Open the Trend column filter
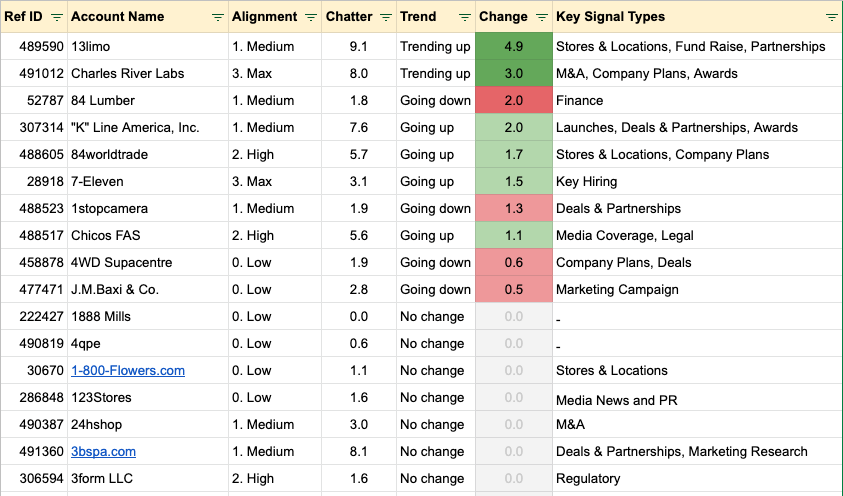The image size is (843, 496). (x=465, y=17)
